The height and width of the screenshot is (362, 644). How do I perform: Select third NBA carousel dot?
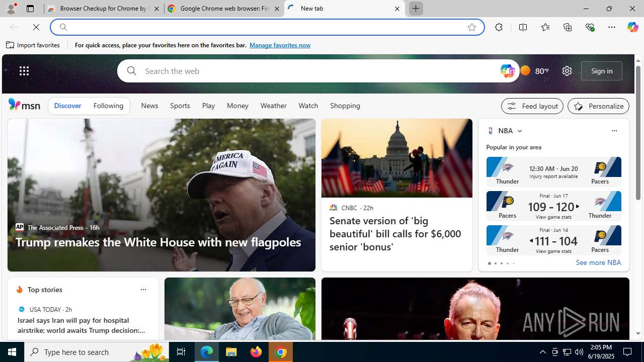click(x=501, y=263)
